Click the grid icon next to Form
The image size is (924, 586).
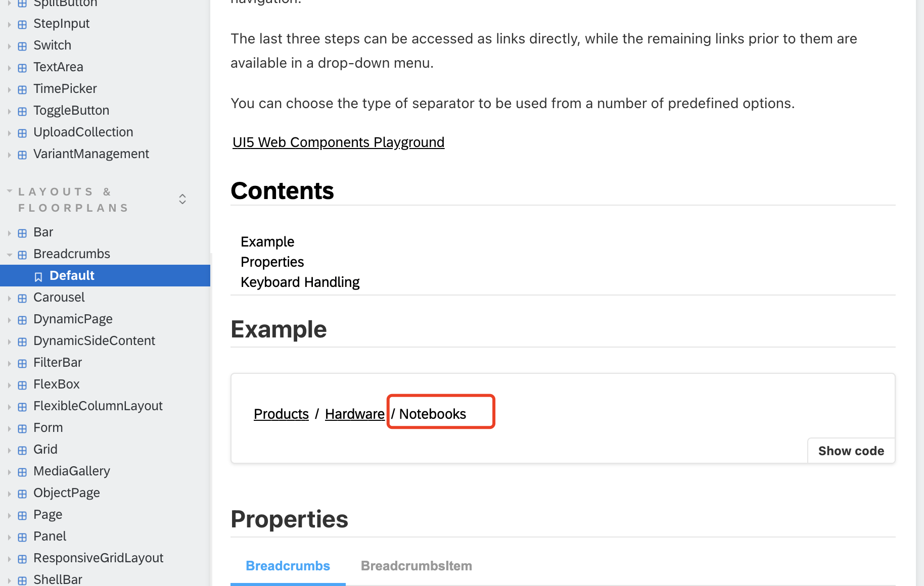[22, 428]
